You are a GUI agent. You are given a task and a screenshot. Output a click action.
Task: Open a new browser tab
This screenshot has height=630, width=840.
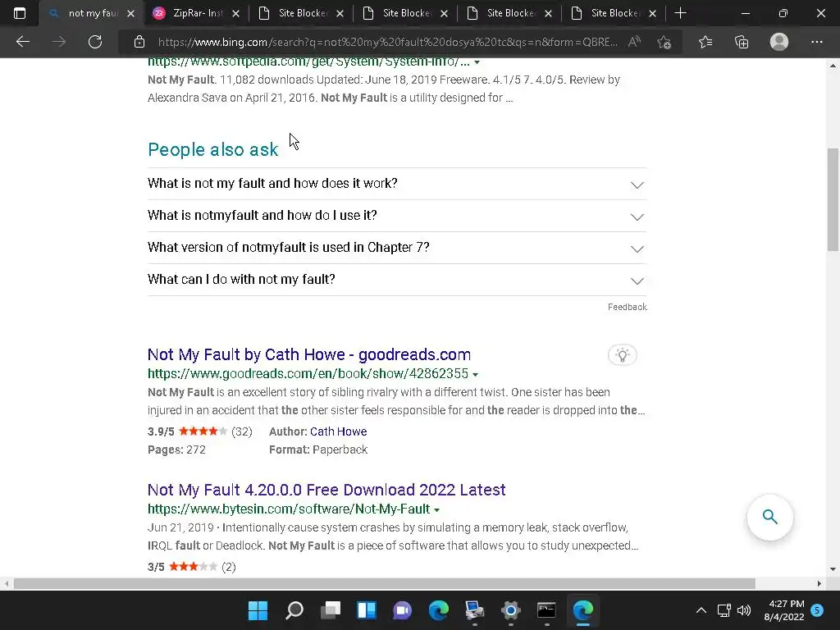pos(680,13)
